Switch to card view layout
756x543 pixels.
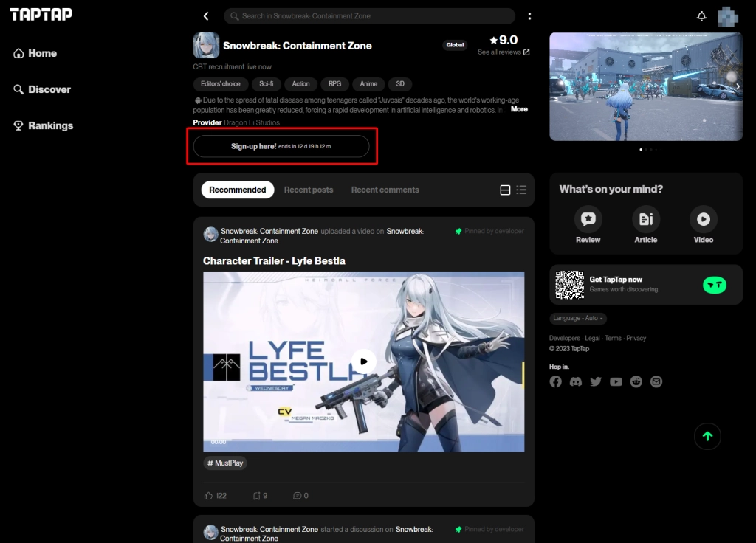pyautogui.click(x=505, y=190)
